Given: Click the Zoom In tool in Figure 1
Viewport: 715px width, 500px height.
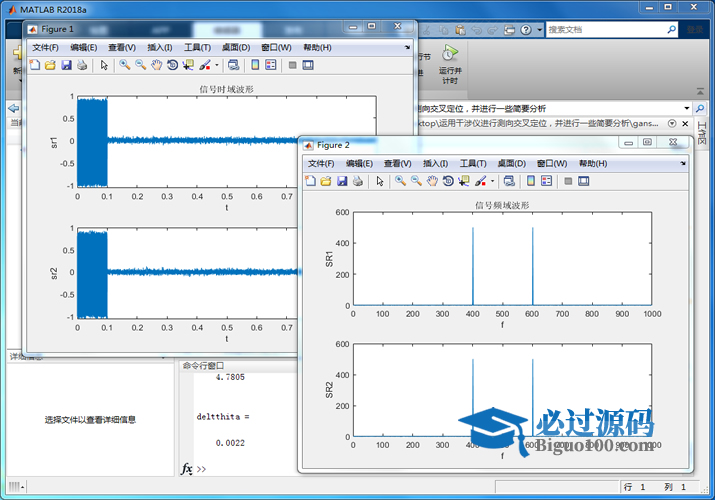Looking at the screenshot, I should [125, 65].
